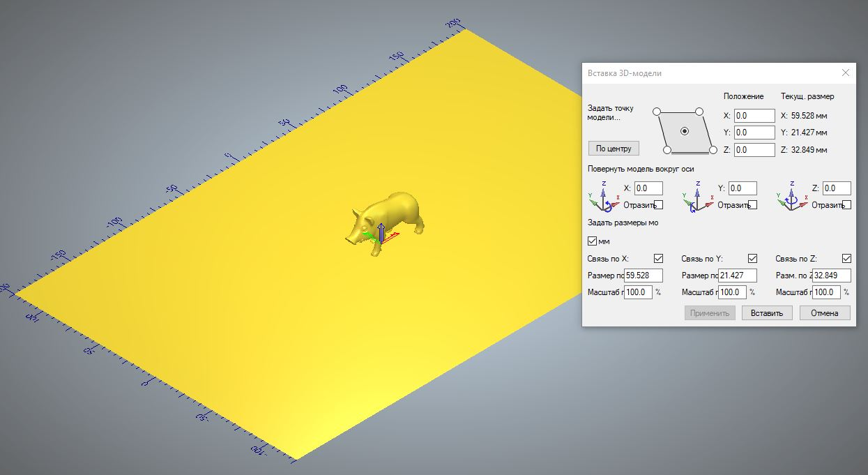The width and height of the screenshot is (868, 475).
Task: Enable the Отразить checkbox for Z axis
Action: click(847, 205)
